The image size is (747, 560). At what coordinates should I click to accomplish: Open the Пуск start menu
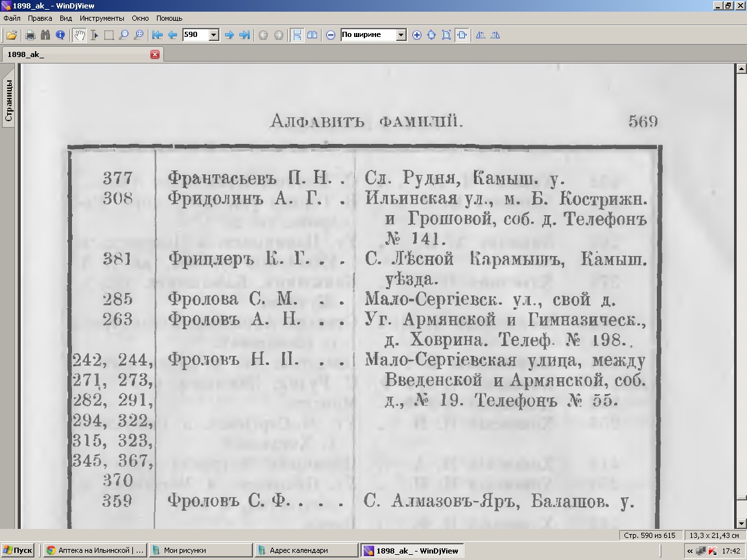pyautogui.click(x=18, y=550)
